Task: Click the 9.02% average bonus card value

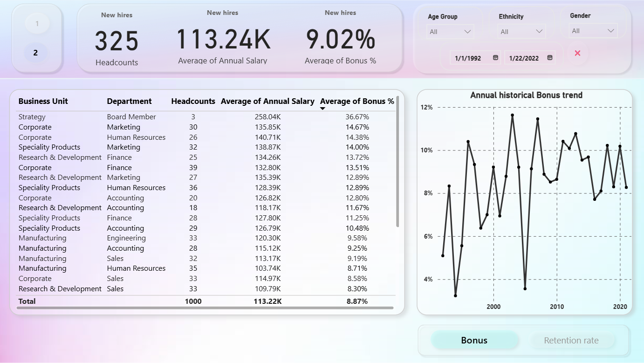Action: (341, 39)
